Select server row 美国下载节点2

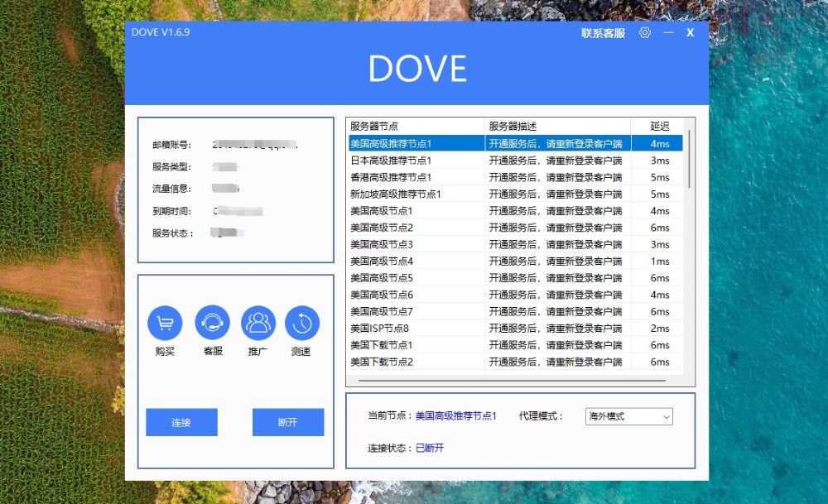coord(515,362)
